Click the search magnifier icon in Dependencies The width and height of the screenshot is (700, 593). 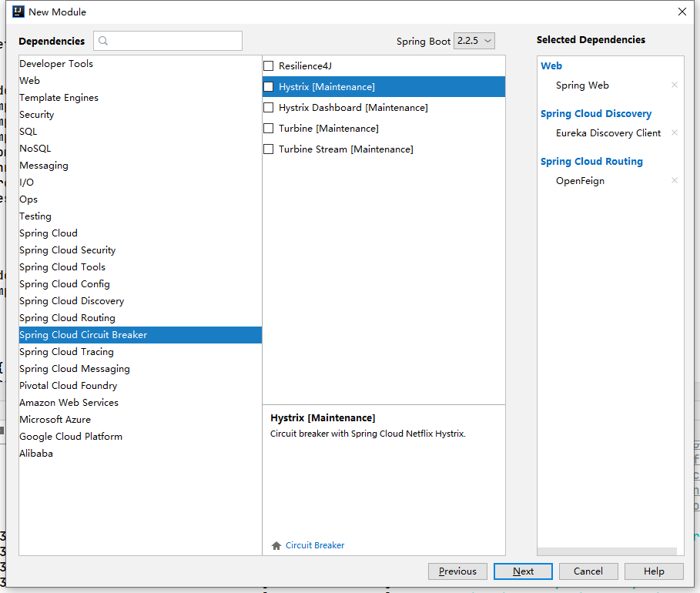pos(103,41)
